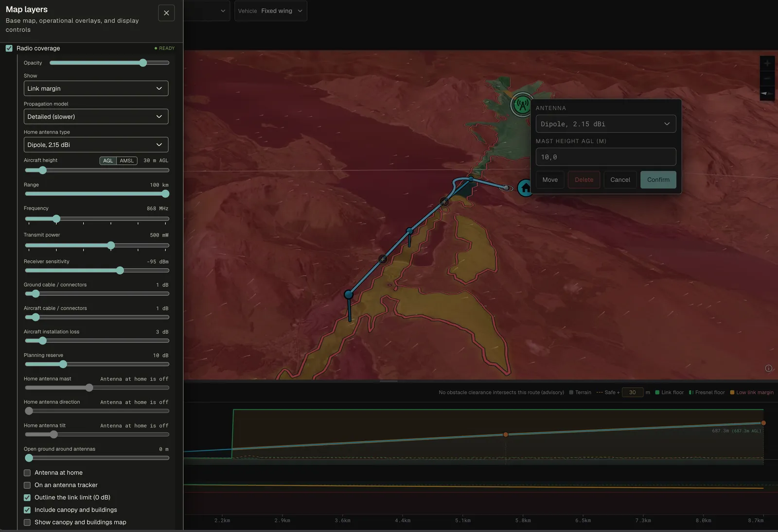Enable Show canopy and buildings map
The image size is (778, 532).
[x=27, y=522]
